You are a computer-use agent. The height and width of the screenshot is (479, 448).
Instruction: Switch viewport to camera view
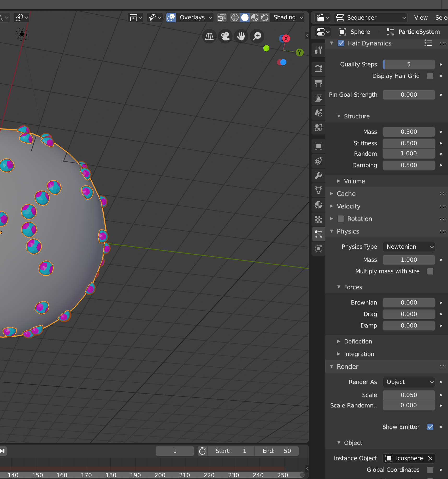click(225, 36)
